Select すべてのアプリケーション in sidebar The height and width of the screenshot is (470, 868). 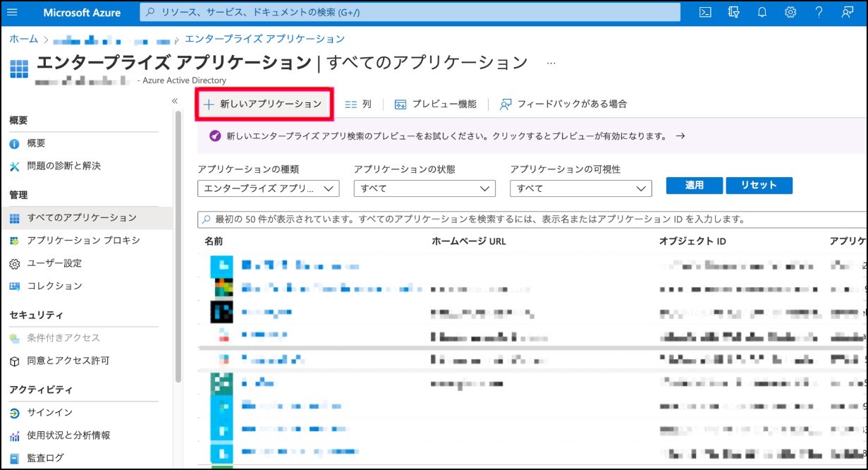(x=86, y=217)
